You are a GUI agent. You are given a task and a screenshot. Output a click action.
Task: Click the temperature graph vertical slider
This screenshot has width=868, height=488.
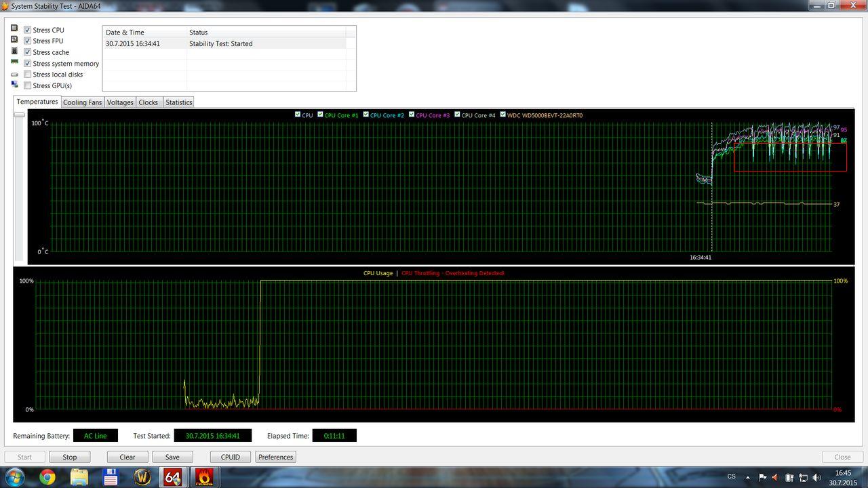(19, 115)
